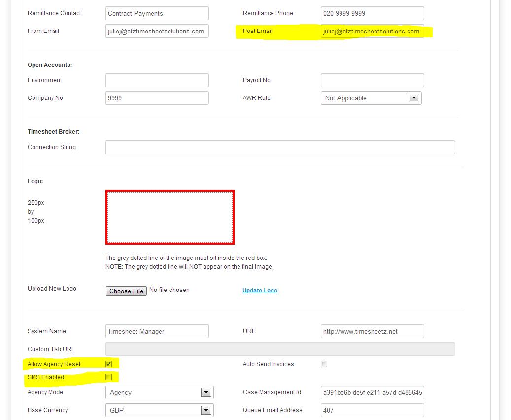Open the Base Currency dropdown
This screenshot has width=511, height=420.
[159, 410]
